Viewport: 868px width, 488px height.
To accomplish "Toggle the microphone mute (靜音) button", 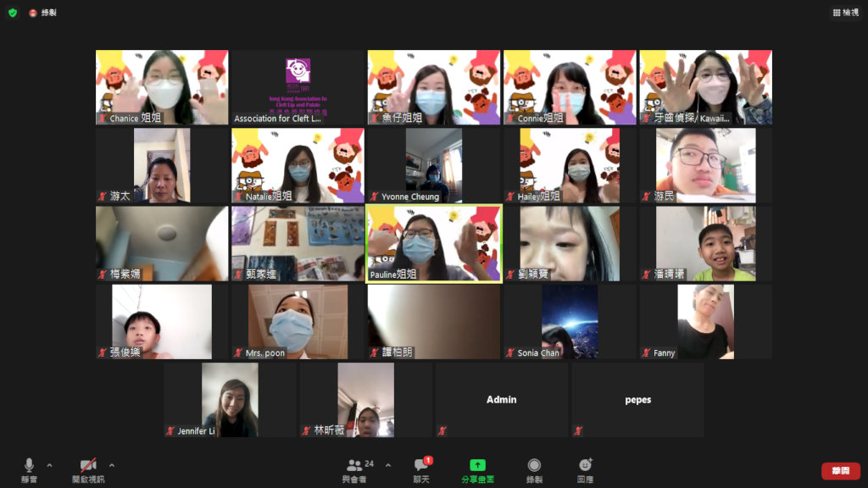I will pyautogui.click(x=29, y=469).
